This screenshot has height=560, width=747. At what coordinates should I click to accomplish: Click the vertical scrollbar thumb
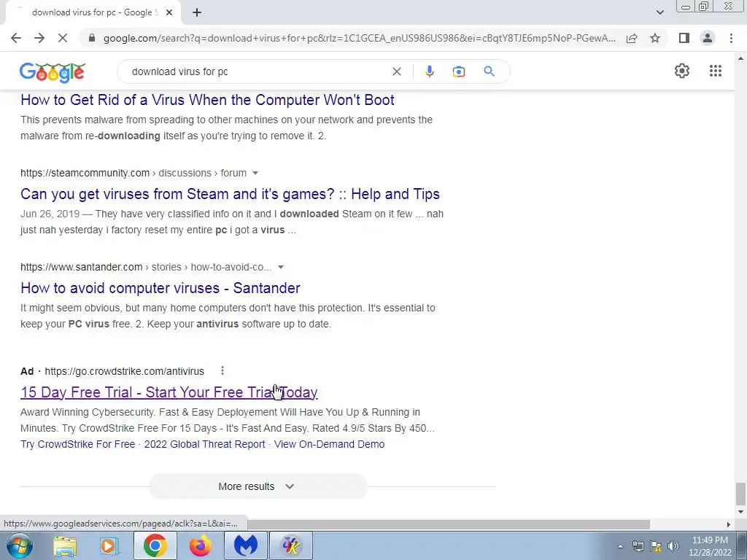[740, 494]
